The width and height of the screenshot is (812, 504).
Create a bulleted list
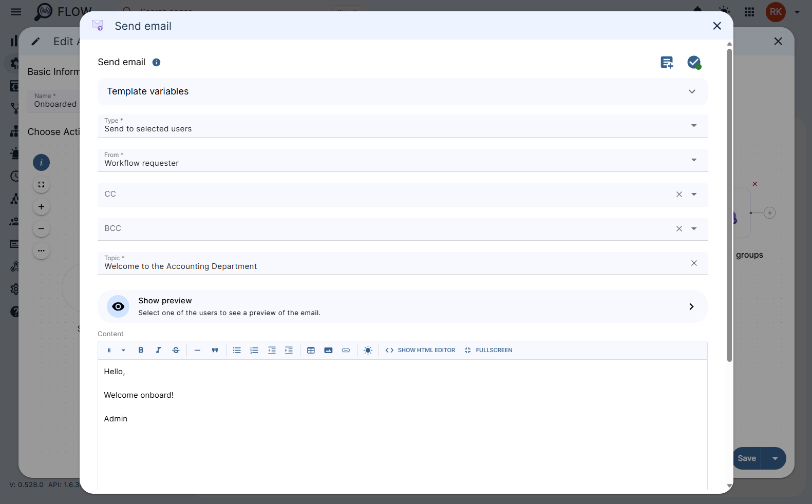pos(237,351)
